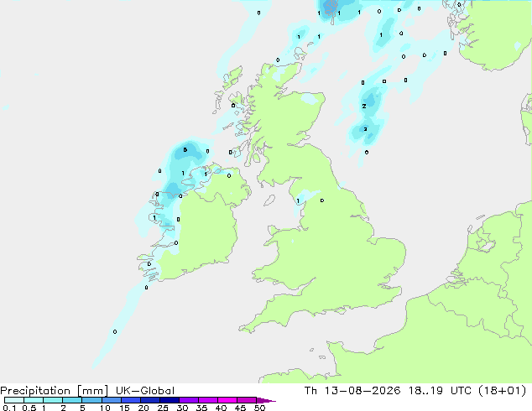This screenshot has height=411, width=532.
Task: Click the '20' legend scale label
Action: [143, 408]
